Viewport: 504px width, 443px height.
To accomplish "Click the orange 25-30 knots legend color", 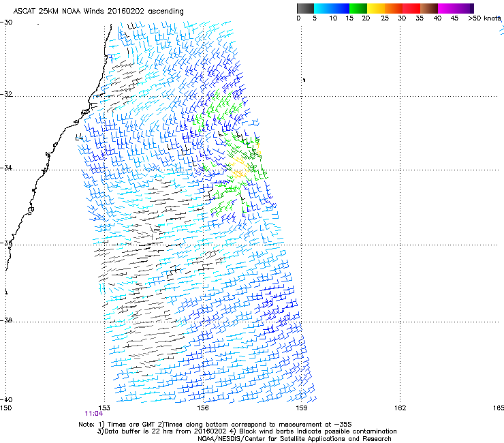I will [x=394, y=8].
